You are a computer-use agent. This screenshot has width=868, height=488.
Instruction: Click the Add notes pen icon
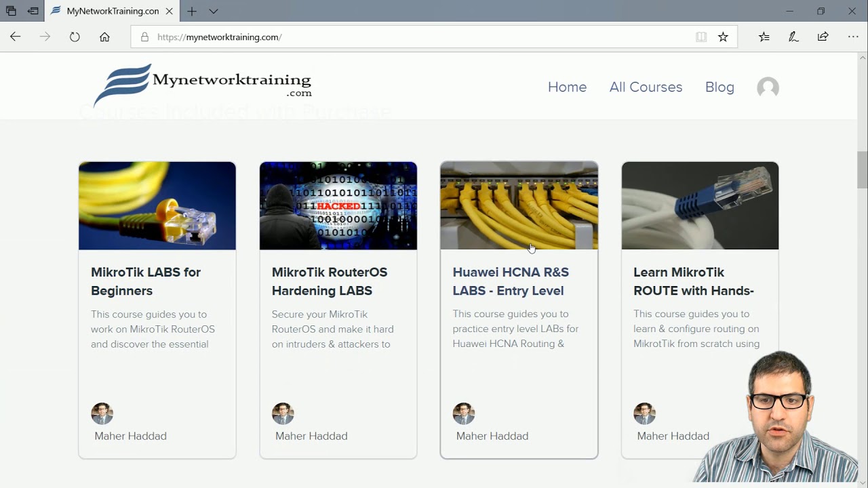[x=793, y=37]
